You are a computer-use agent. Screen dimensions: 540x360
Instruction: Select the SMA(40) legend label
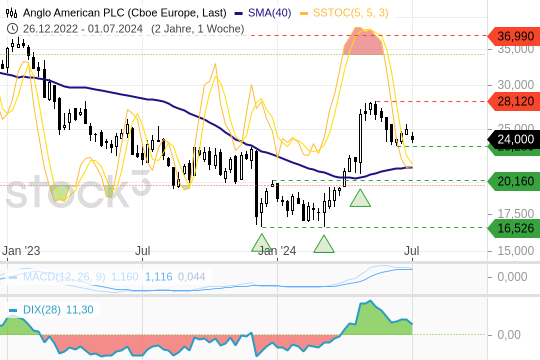(x=269, y=13)
